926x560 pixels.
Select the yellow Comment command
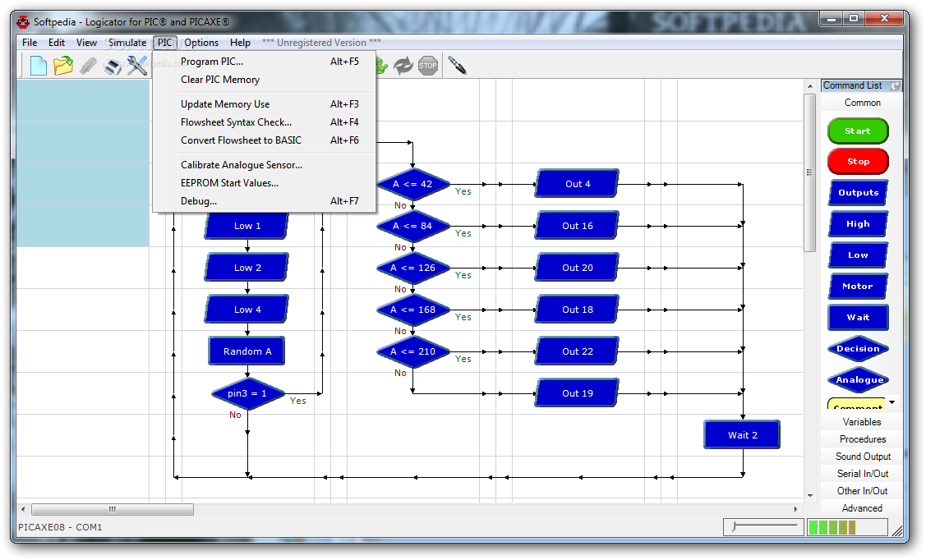[858, 404]
